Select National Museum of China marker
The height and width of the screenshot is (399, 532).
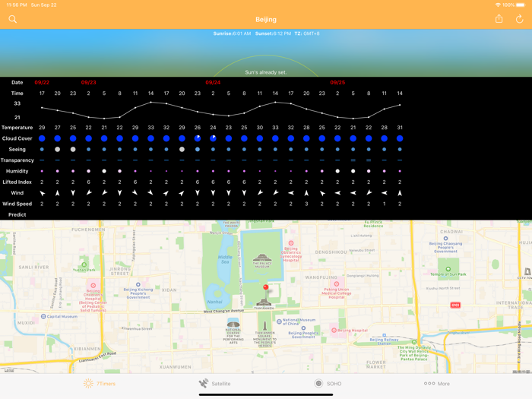(x=279, y=321)
